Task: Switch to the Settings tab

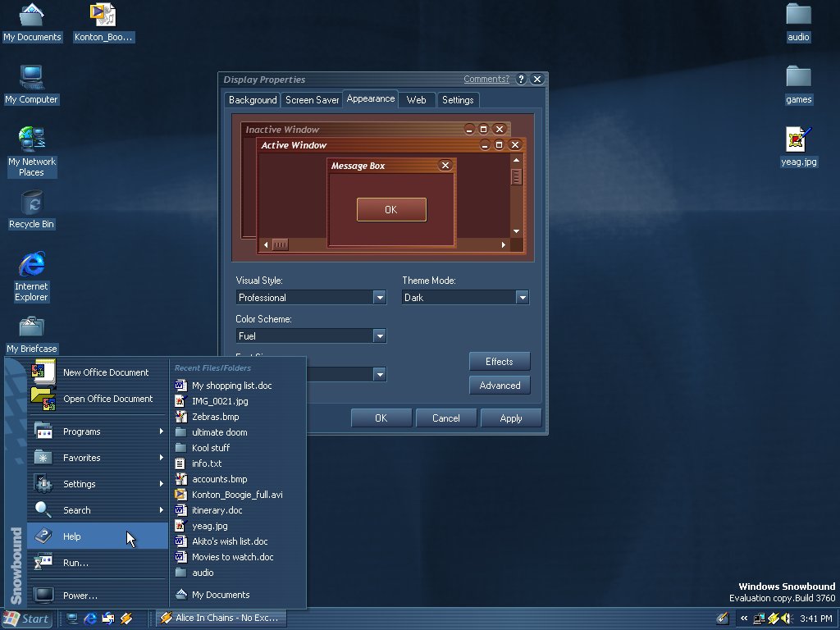Action: click(x=458, y=100)
